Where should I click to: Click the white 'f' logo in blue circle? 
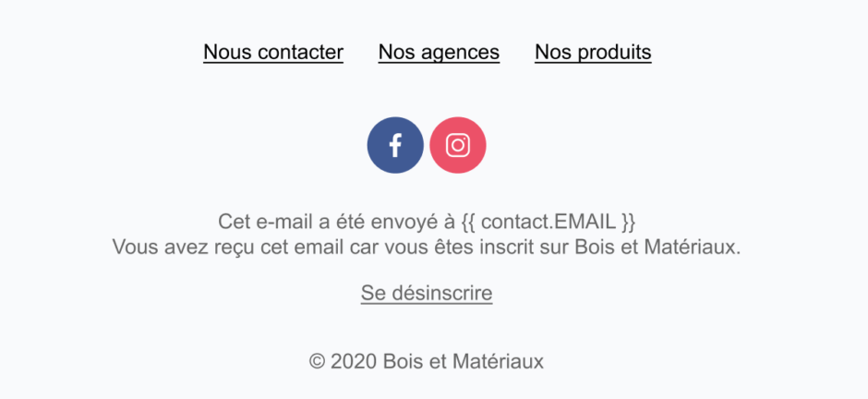point(395,145)
